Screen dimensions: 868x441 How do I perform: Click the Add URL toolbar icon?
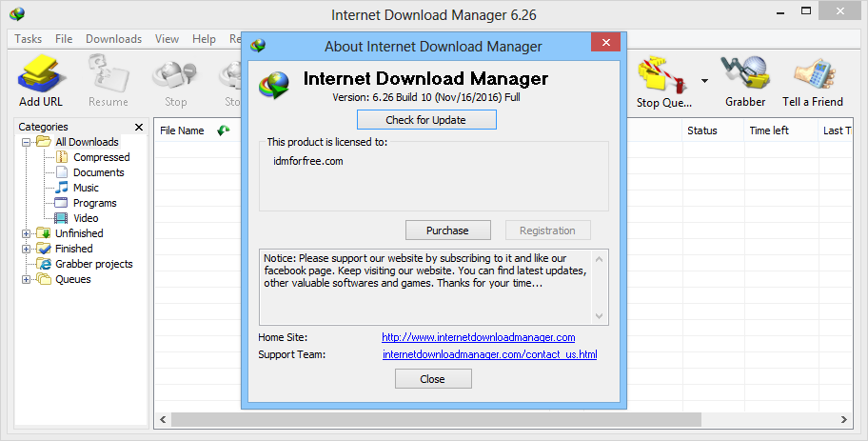[41, 81]
